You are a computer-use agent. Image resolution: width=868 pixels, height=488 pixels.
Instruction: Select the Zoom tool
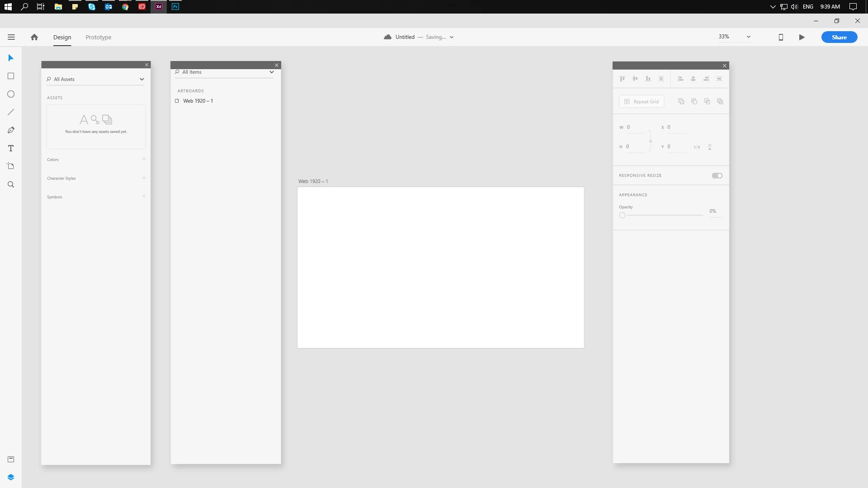pyautogui.click(x=11, y=184)
